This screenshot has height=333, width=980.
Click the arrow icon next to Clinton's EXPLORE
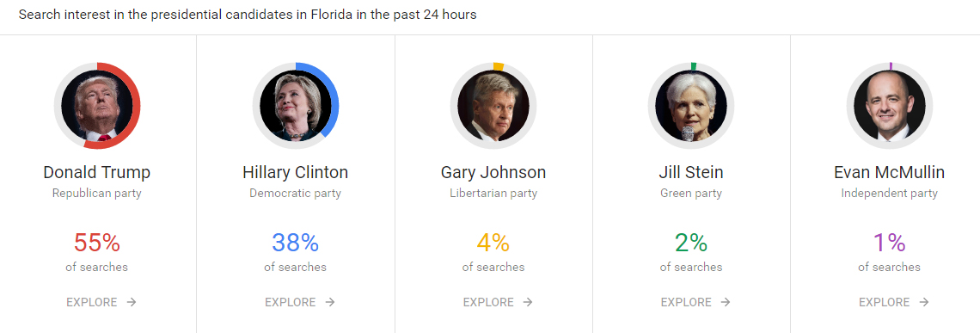[x=330, y=302]
